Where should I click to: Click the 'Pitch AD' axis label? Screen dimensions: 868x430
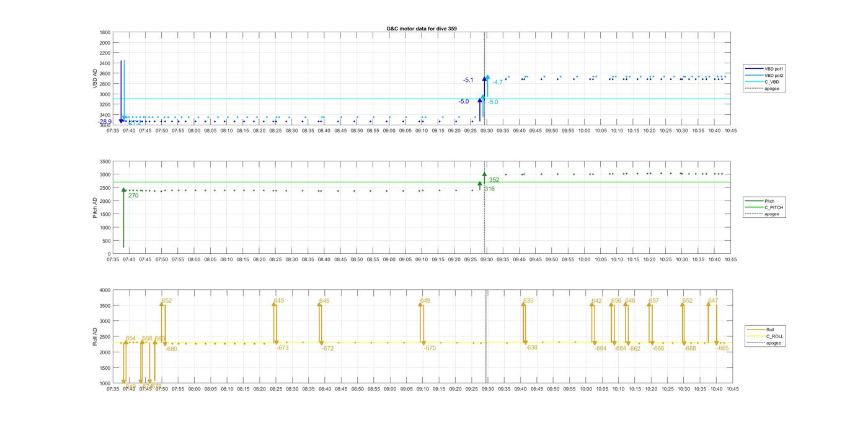click(95, 207)
